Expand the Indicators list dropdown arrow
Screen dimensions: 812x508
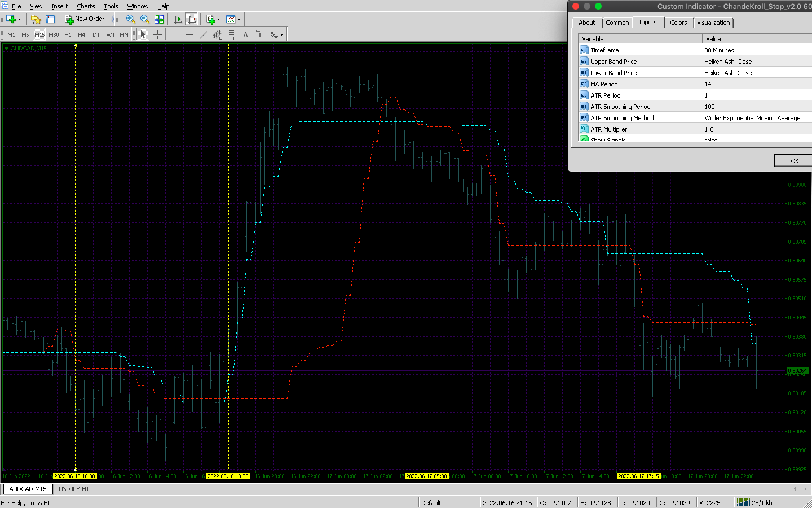pyautogui.click(x=219, y=19)
